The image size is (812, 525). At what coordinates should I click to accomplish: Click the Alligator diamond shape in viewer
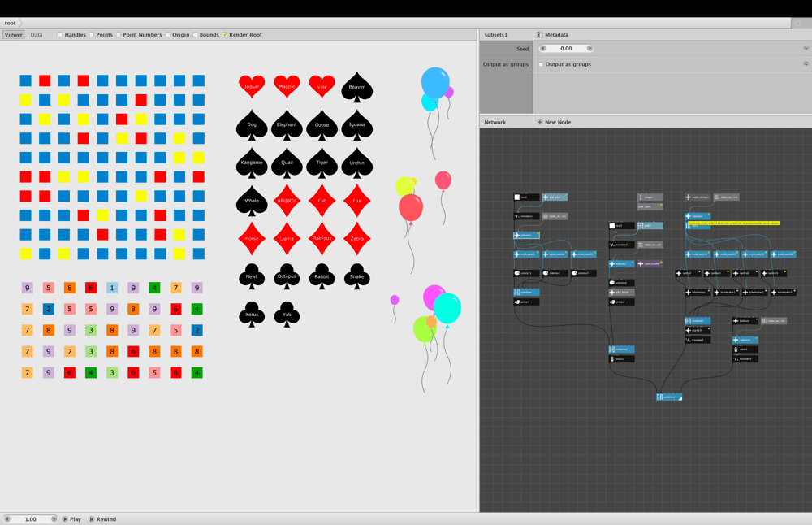click(287, 201)
